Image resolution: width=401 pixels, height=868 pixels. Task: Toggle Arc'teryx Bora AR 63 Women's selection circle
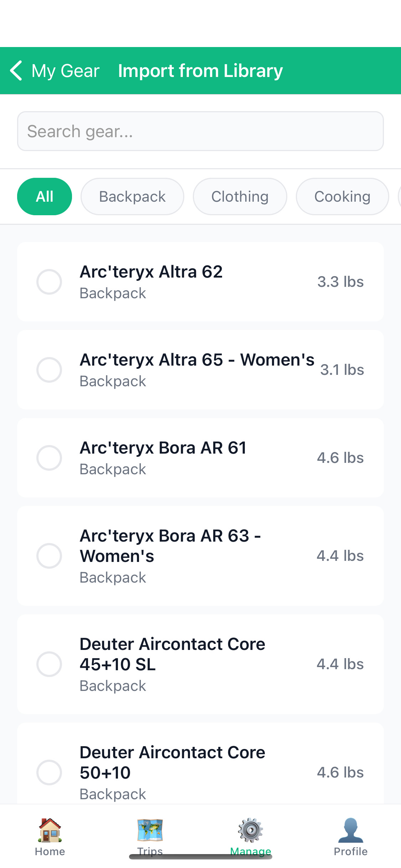[49, 556]
